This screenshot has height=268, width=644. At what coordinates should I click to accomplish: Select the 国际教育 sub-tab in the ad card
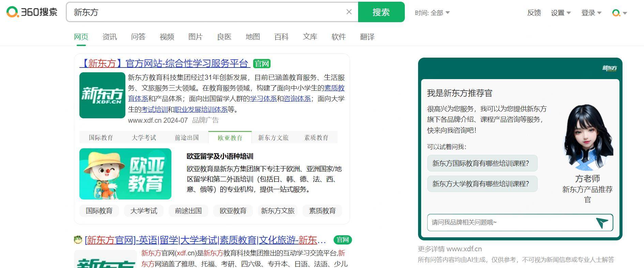(x=101, y=137)
